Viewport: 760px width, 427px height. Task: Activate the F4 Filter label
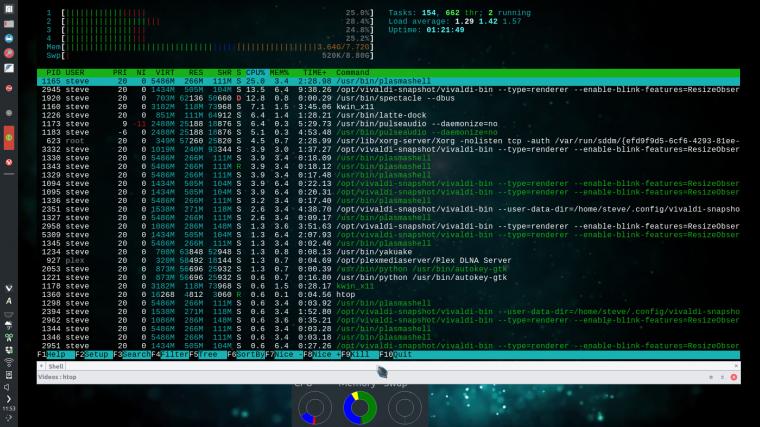tap(170, 355)
